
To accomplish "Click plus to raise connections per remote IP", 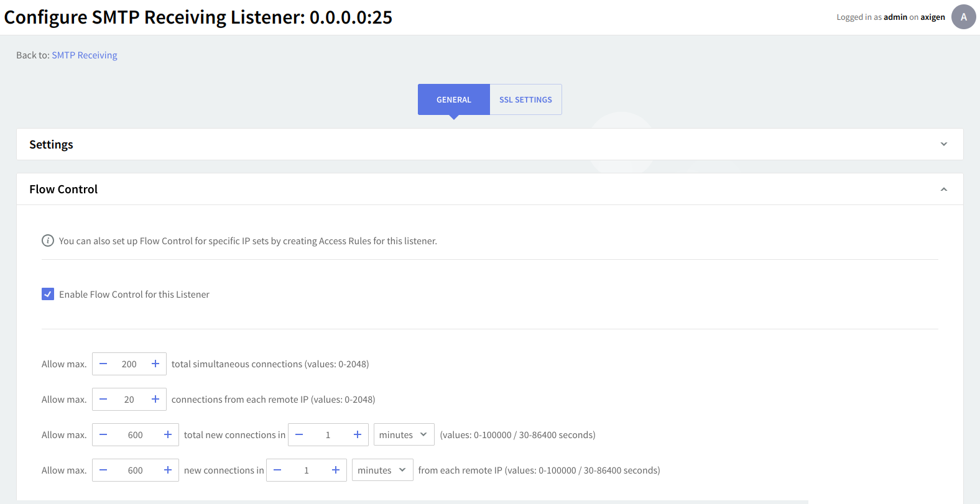I will (x=155, y=400).
